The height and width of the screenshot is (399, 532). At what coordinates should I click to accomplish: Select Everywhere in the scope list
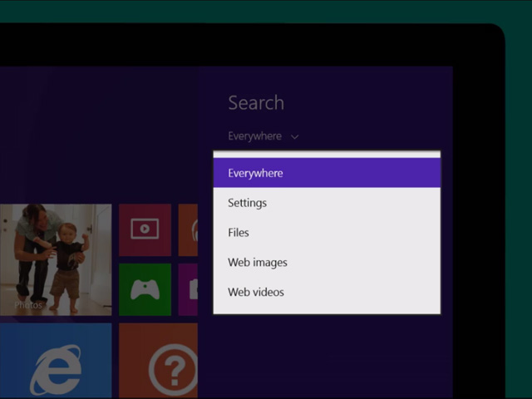[327, 173]
